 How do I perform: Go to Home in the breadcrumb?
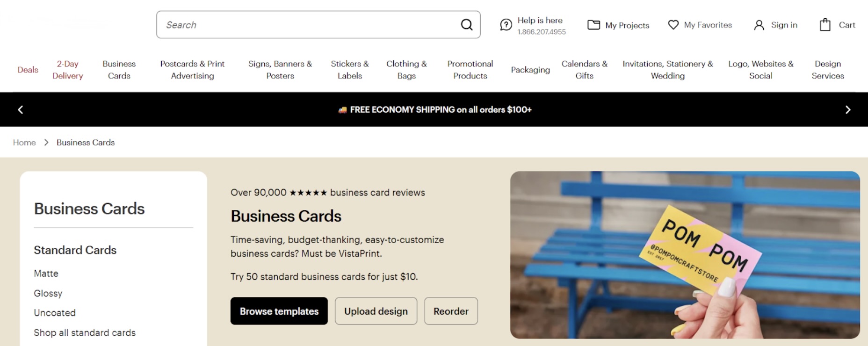point(24,143)
